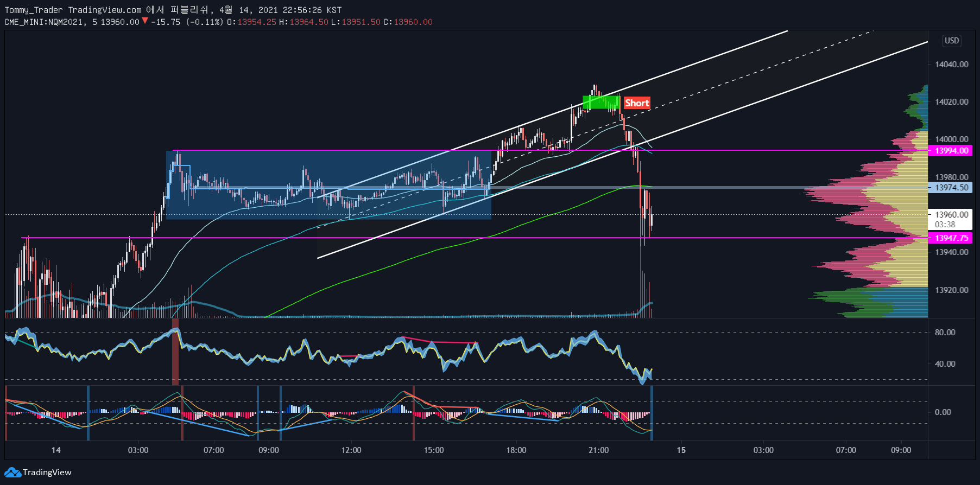Click the bold 14 date label
Image resolution: width=980 pixels, height=485 pixels.
56,450
